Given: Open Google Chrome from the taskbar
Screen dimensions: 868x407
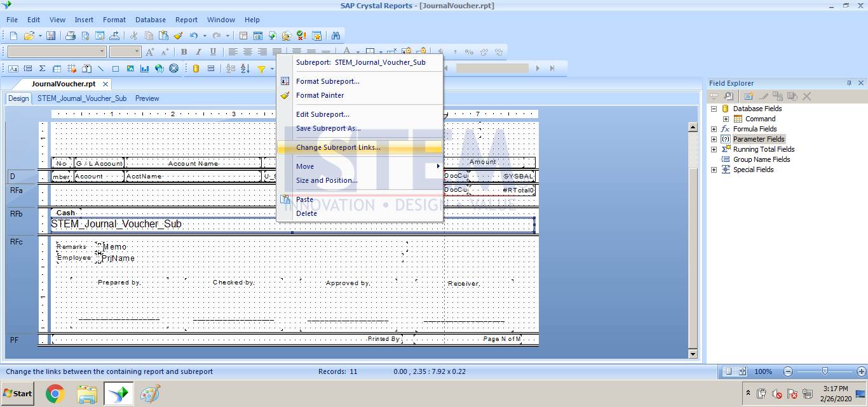Looking at the screenshot, I should click(x=55, y=394).
